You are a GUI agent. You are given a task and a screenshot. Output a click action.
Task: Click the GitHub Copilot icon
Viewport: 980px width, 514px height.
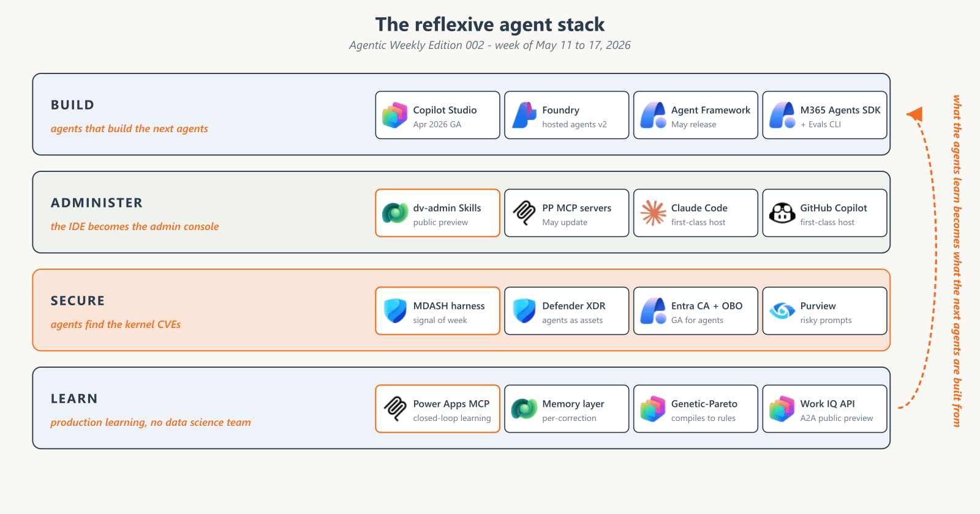tap(782, 213)
